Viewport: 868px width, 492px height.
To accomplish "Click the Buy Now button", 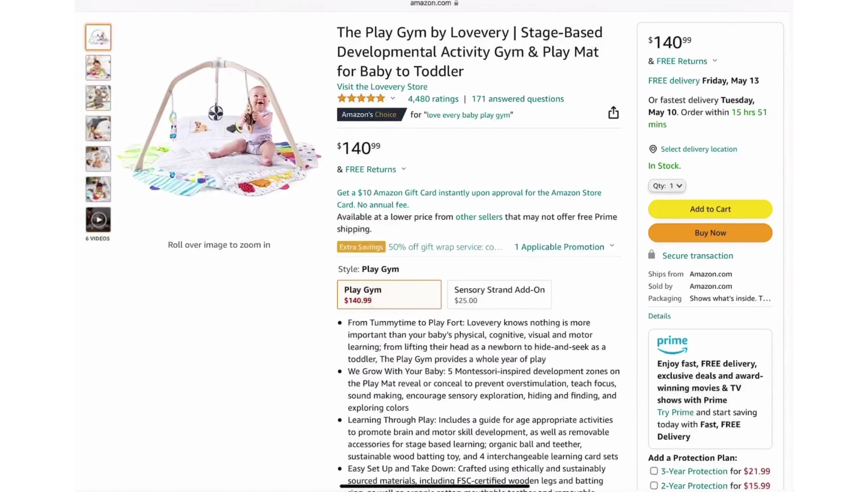I will [x=710, y=233].
